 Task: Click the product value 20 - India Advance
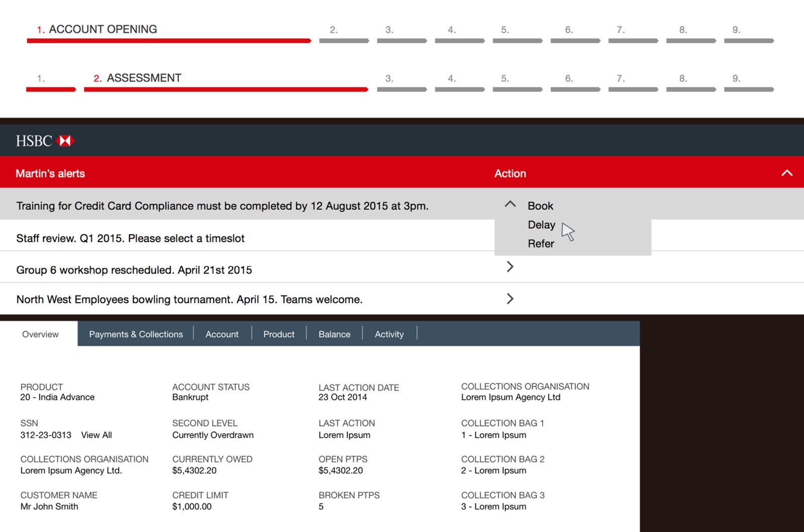click(x=57, y=397)
